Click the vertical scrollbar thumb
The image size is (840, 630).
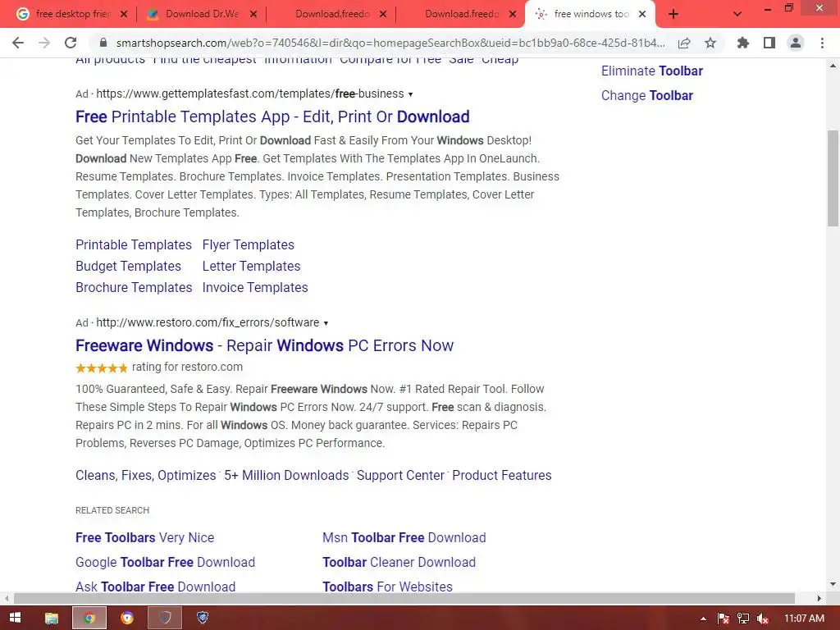click(x=833, y=178)
